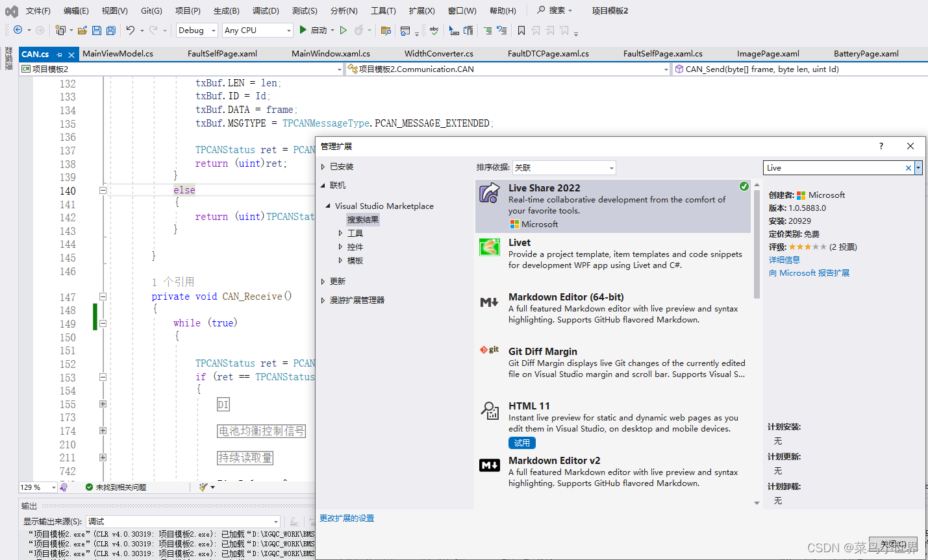Open the 129 % zoom level dropdown

coord(38,487)
